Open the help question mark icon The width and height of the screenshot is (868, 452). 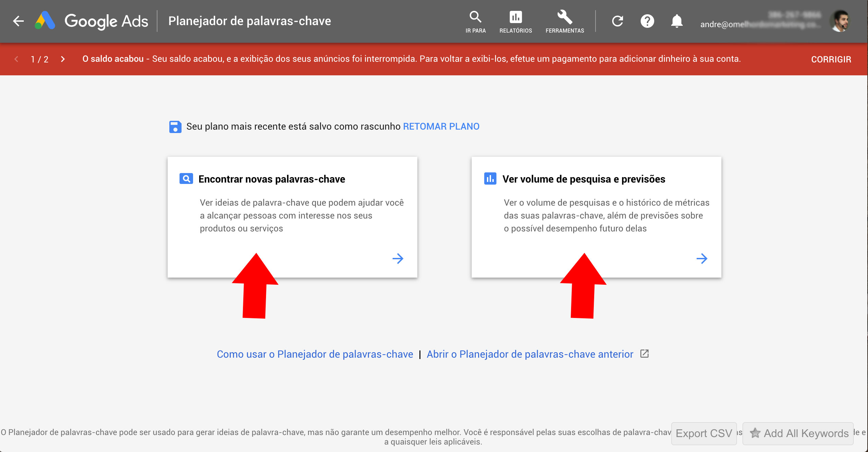click(647, 21)
